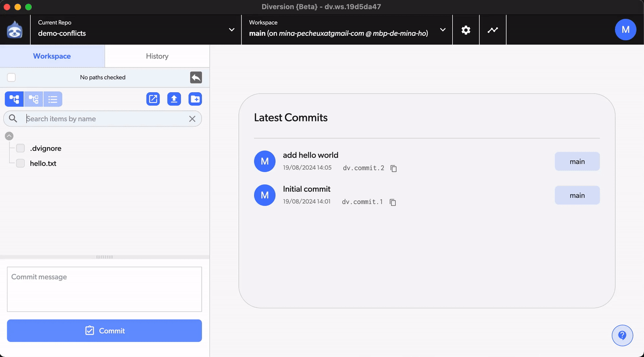Click the dv.commit.2 identifier text
The image size is (644, 357).
(x=363, y=168)
